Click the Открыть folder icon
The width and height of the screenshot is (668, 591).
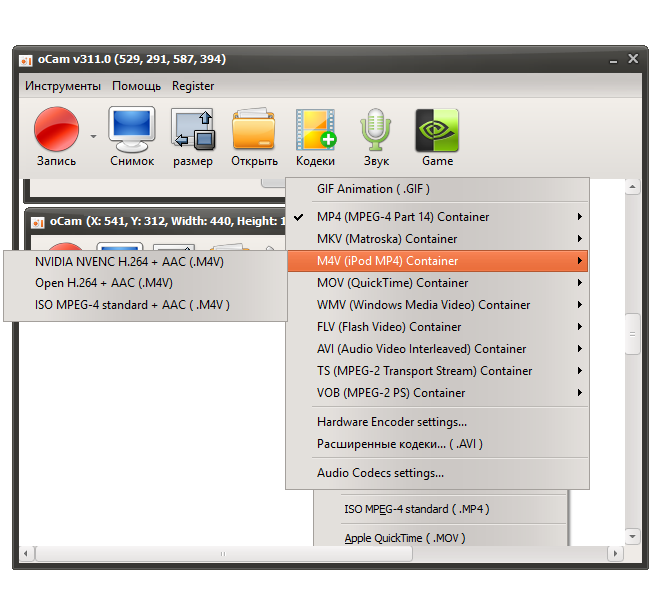[x=254, y=130]
